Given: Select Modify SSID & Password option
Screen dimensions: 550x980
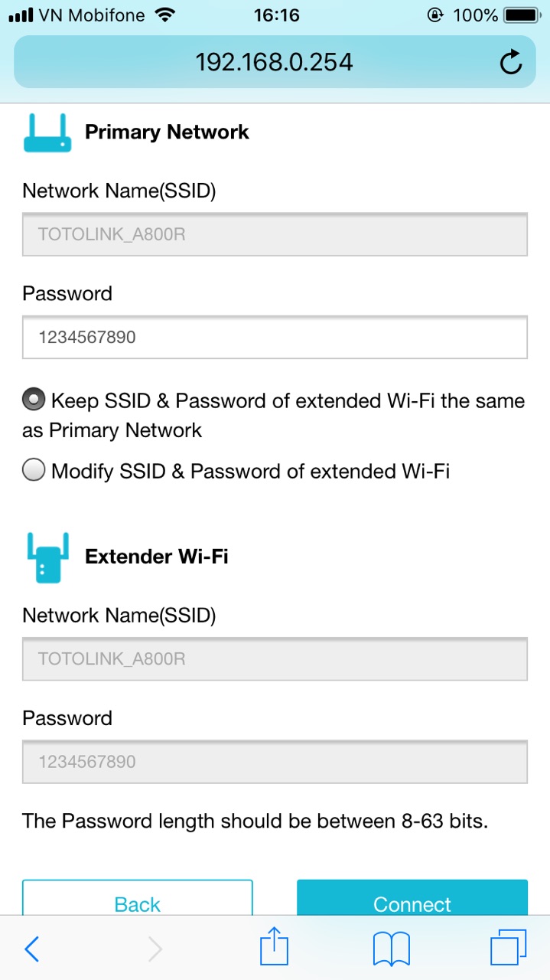Looking at the screenshot, I should pyautogui.click(x=34, y=471).
